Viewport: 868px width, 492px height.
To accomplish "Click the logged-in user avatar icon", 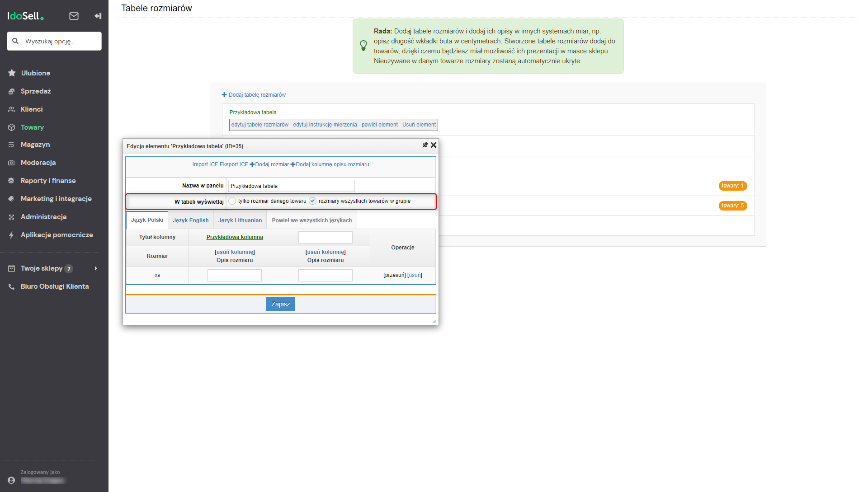I will tap(11, 480).
